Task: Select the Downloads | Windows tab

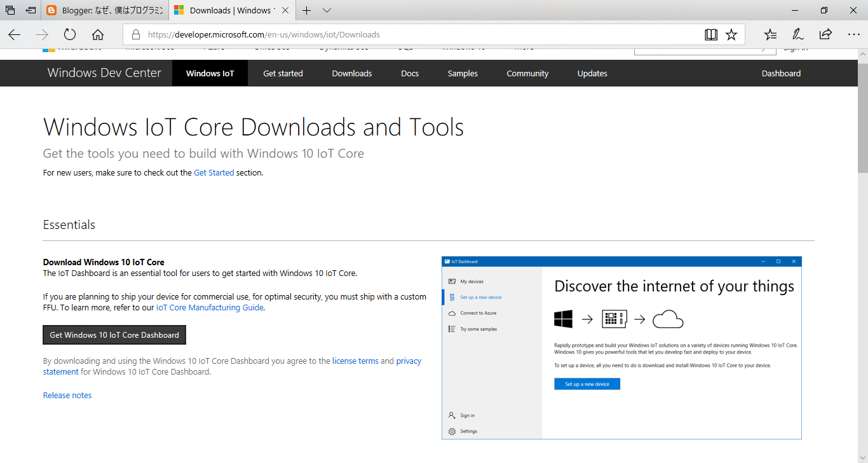Action: click(231, 10)
